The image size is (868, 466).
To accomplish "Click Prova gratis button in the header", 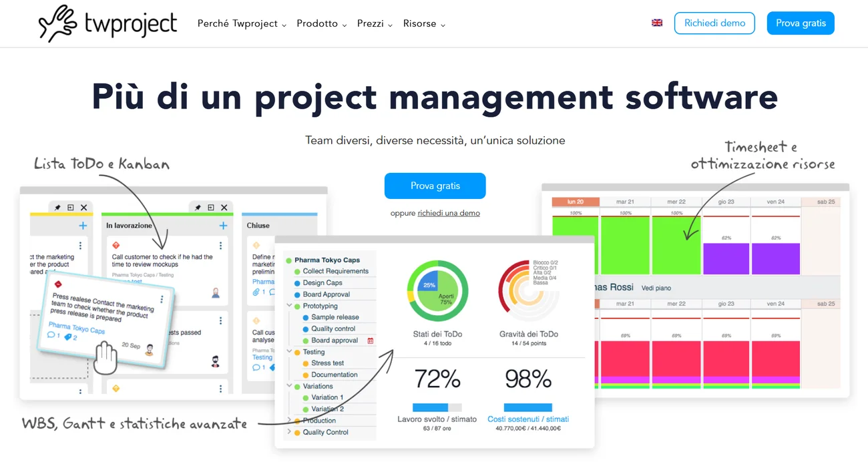I will [801, 23].
